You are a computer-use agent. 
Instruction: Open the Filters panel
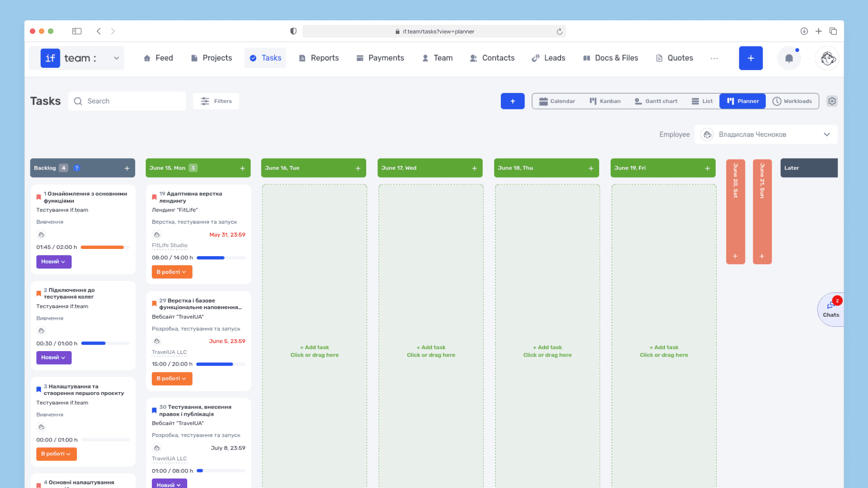click(216, 101)
